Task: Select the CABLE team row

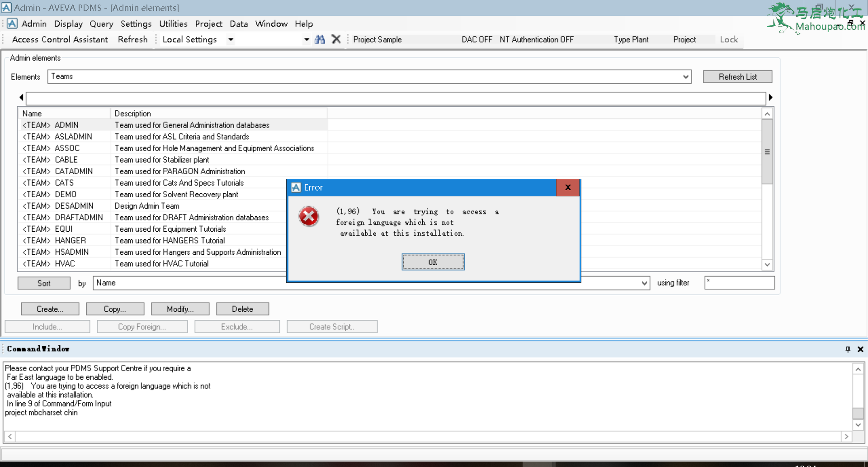Action: click(x=174, y=160)
